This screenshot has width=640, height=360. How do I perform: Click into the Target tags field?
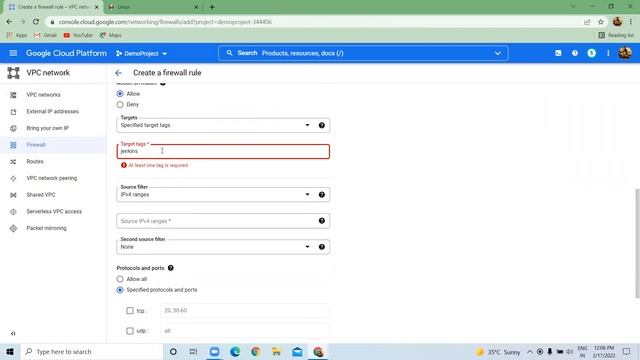pyautogui.click(x=223, y=151)
